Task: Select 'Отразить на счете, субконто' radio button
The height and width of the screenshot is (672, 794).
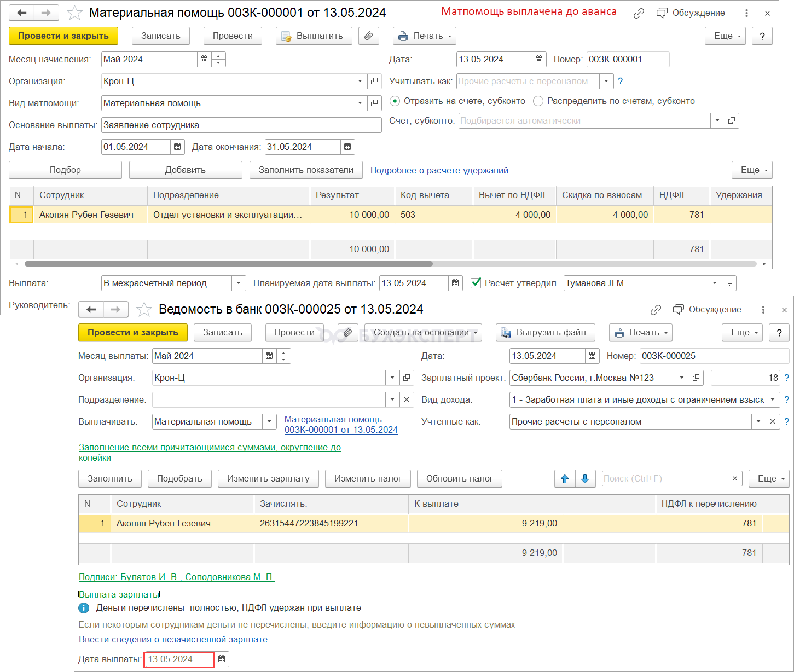Action: [395, 101]
